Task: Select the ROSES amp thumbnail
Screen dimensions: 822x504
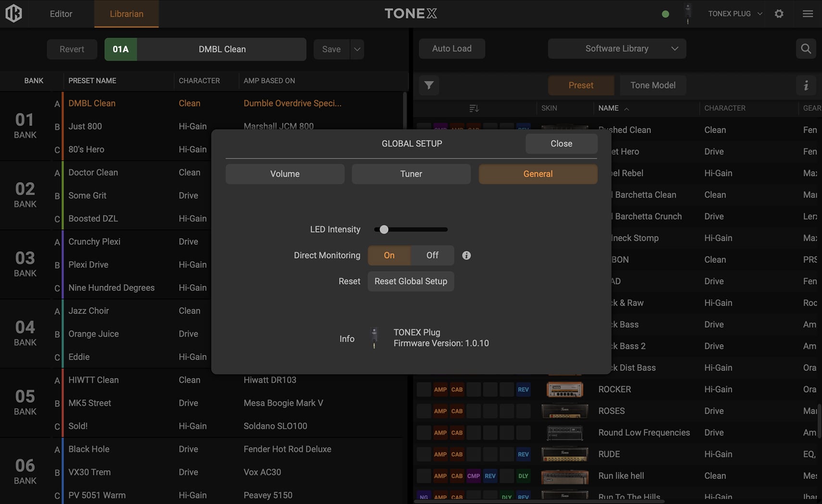Action: point(564,411)
